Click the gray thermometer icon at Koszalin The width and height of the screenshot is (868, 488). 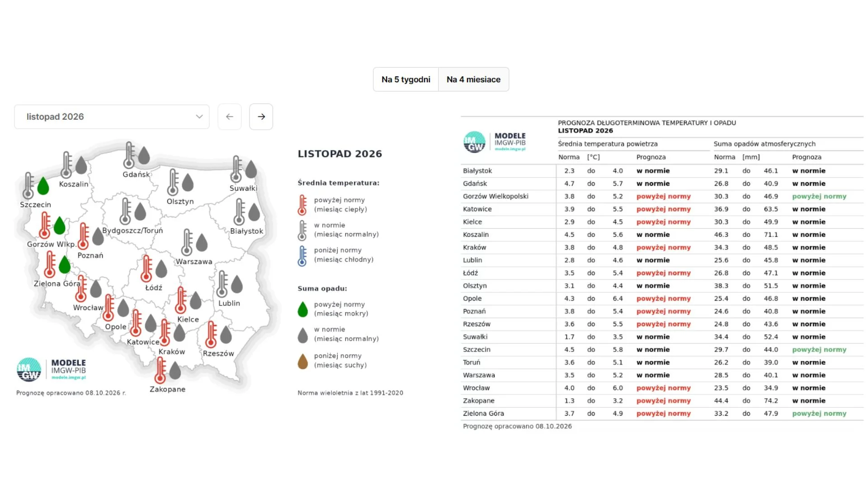pyautogui.click(x=66, y=165)
